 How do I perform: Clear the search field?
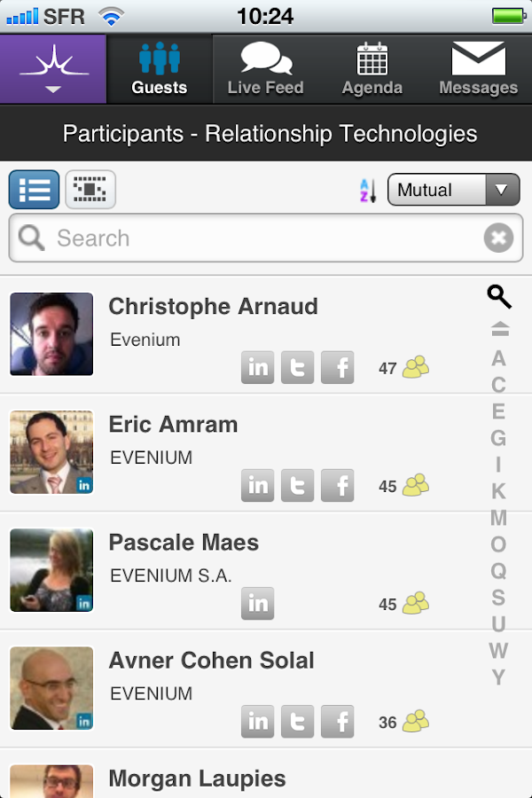(498, 238)
